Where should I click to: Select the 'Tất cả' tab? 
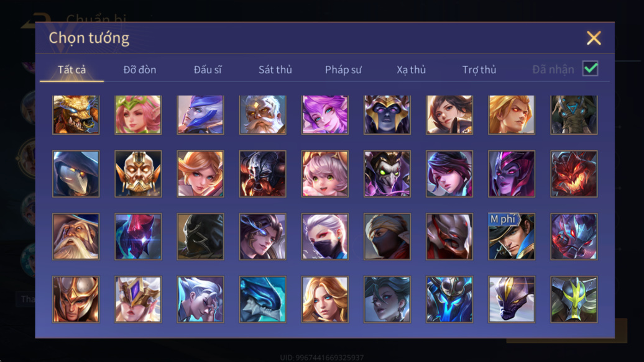(72, 70)
